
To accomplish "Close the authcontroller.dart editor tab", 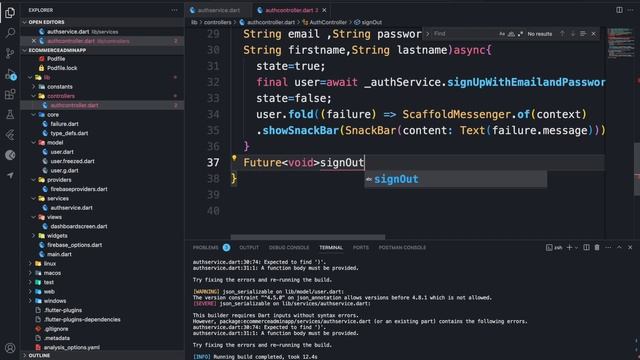I will (324, 10).
